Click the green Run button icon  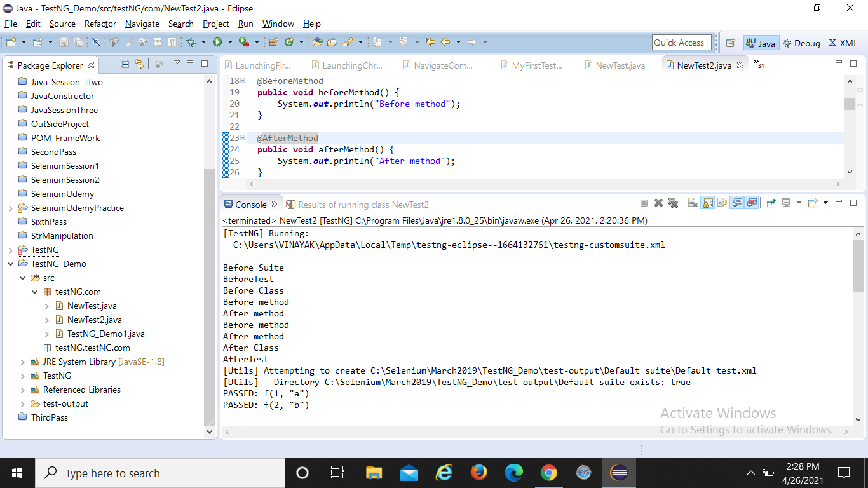pyautogui.click(x=217, y=42)
